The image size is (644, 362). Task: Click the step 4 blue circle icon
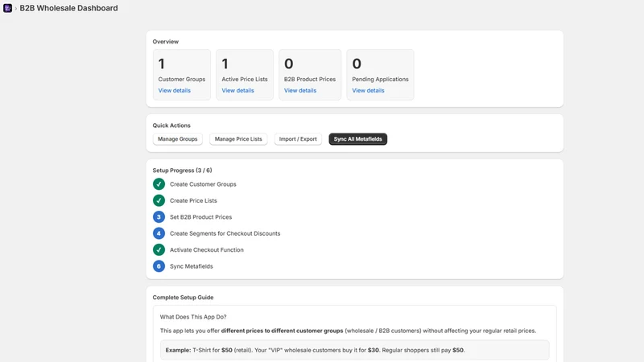click(159, 233)
